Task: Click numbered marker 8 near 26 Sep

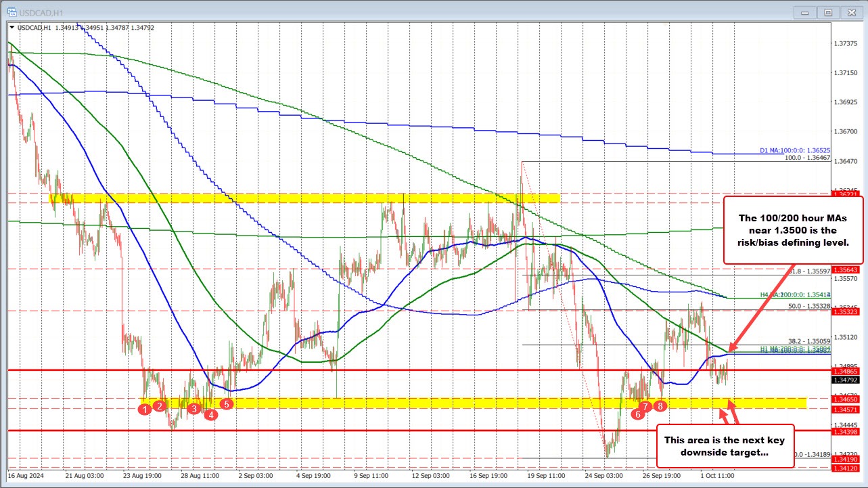Action: click(x=660, y=406)
